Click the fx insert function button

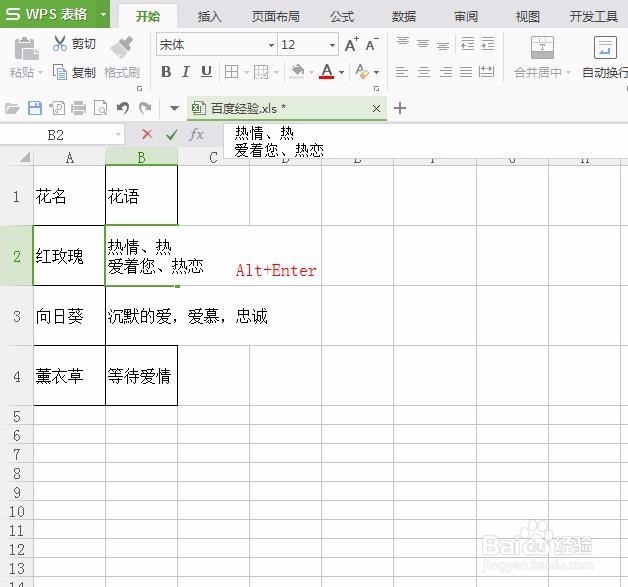click(x=197, y=134)
